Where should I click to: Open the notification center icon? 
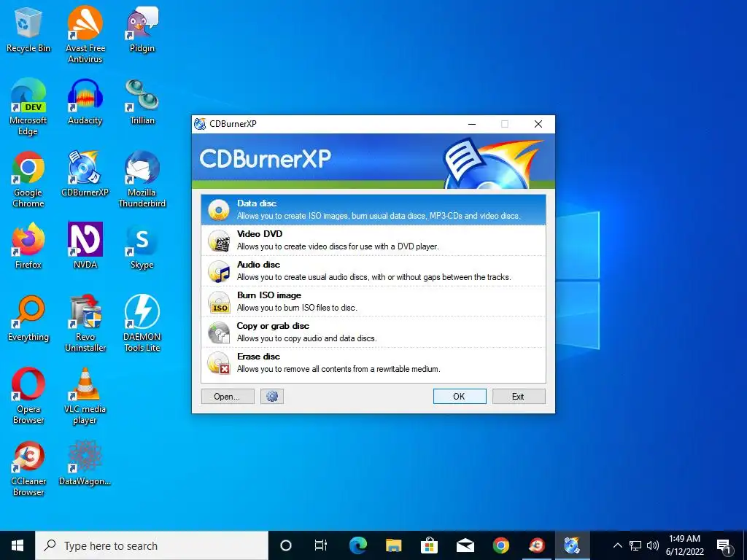coord(724,545)
